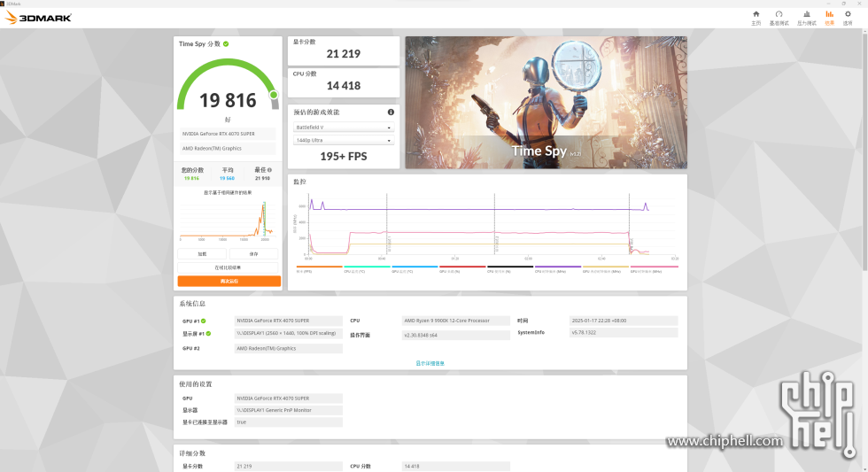868x472 pixels.
Task: Click the score distribution chart
Action: (228, 220)
